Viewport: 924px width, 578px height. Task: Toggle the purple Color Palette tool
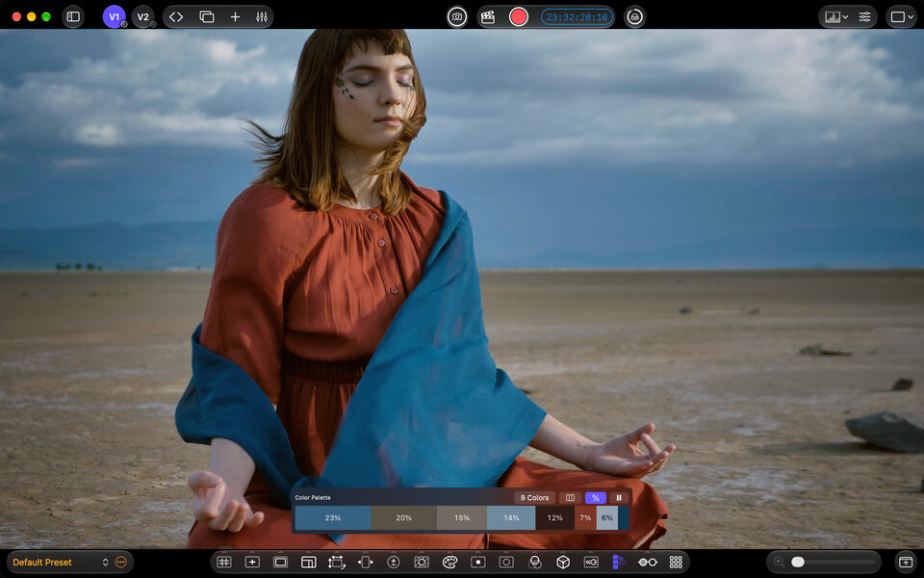click(x=619, y=562)
